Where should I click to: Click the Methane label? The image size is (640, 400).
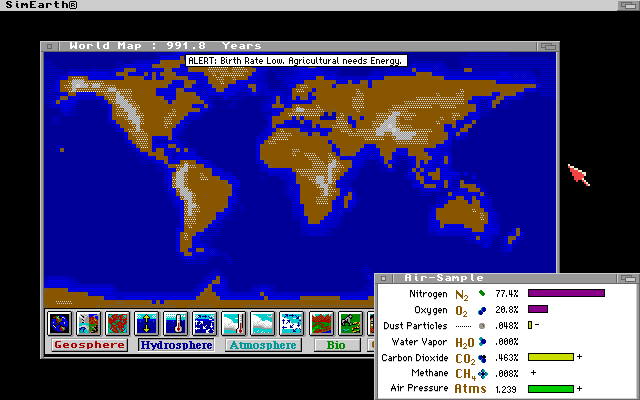429,373
